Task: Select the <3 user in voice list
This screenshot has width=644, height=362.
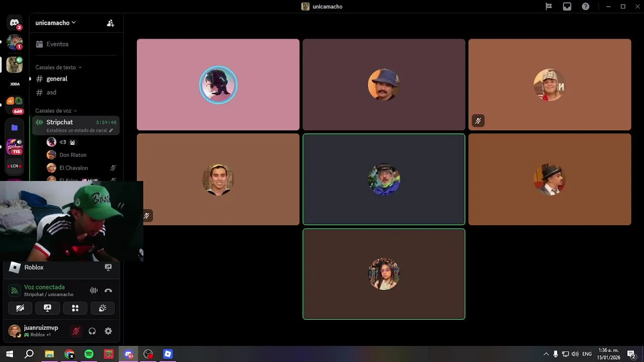Action: point(75,142)
